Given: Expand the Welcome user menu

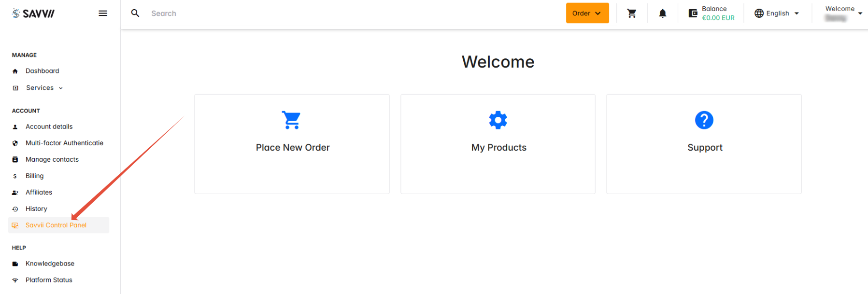Looking at the screenshot, I should [x=843, y=14].
